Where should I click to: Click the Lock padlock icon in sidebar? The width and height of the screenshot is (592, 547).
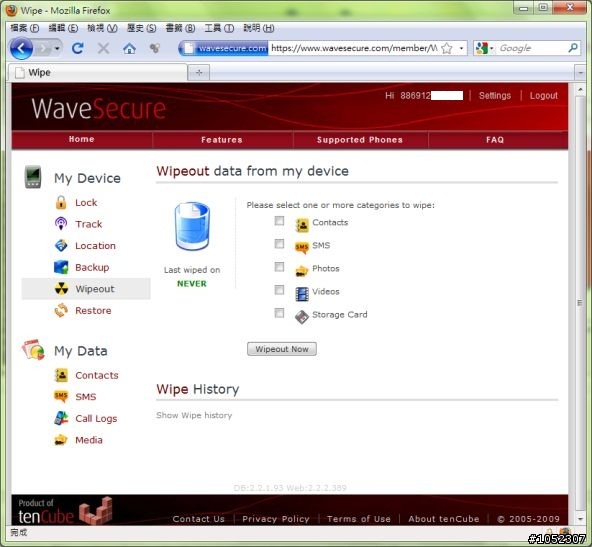[x=61, y=202]
